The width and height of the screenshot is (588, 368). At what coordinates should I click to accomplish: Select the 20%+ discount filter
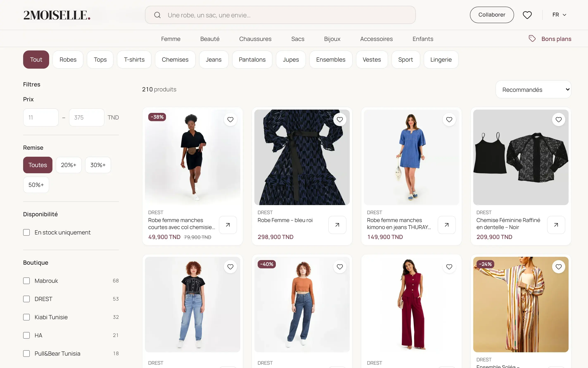(x=69, y=165)
